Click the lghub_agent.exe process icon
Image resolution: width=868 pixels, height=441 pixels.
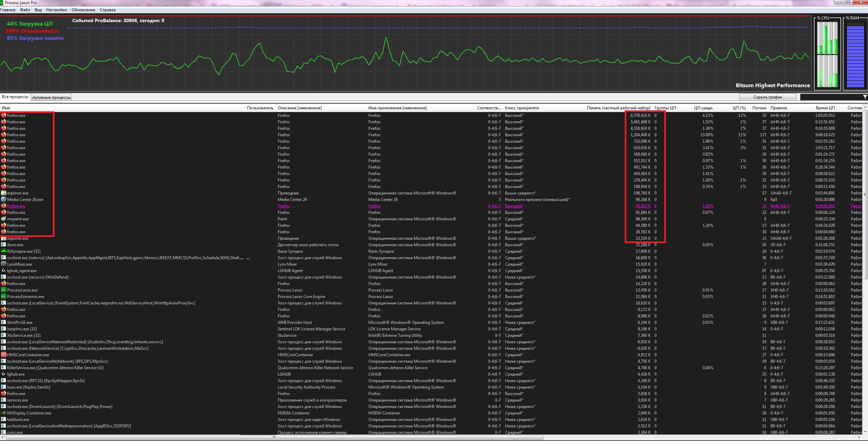coord(4,271)
